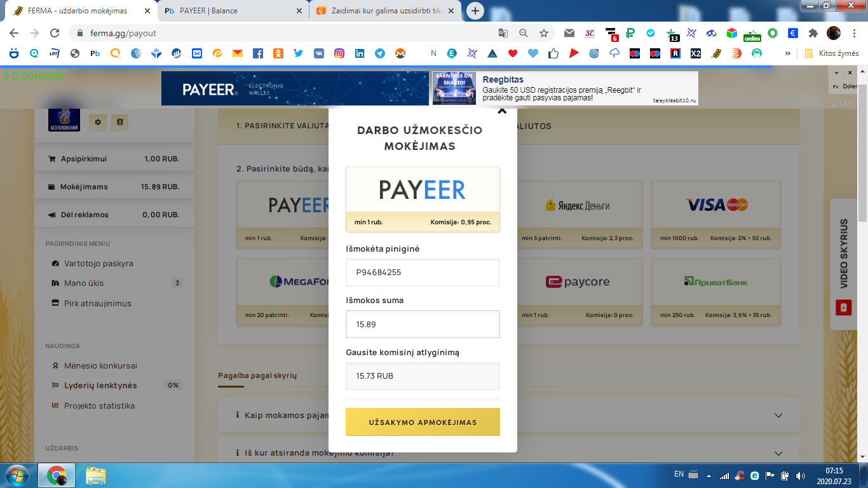Image resolution: width=868 pixels, height=488 pixels.
Task: Open the Telegram bookmark
Action: pyautogui.click(x=380, y=53)
